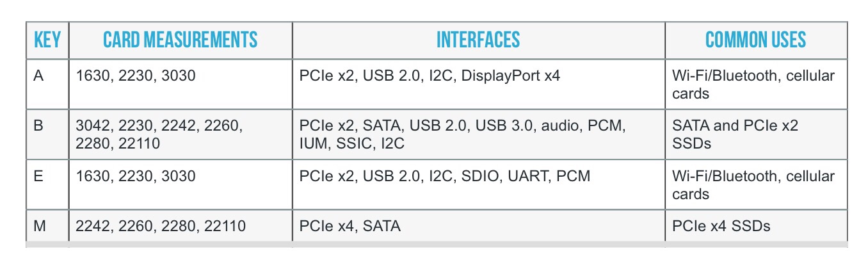868x276 pixels.
Task: Click the PCIe x4 SSDs cell
Action: point(756,225)
